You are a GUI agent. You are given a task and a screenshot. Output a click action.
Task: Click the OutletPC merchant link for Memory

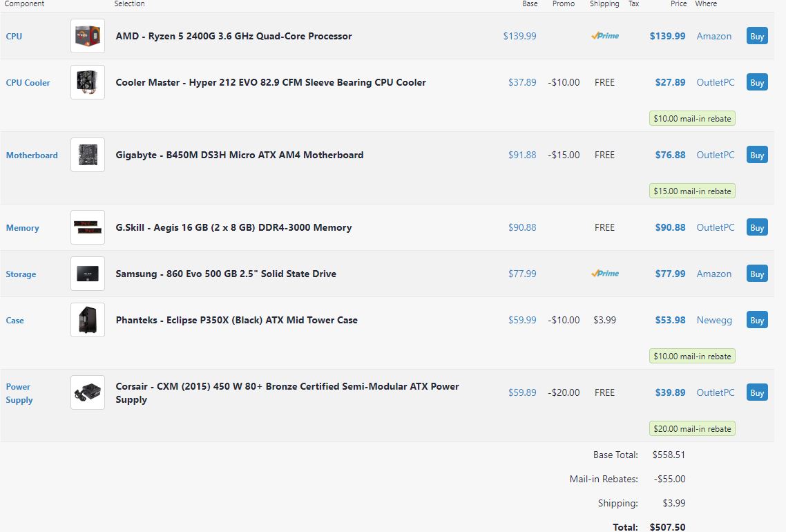click(x=716, y=227)
